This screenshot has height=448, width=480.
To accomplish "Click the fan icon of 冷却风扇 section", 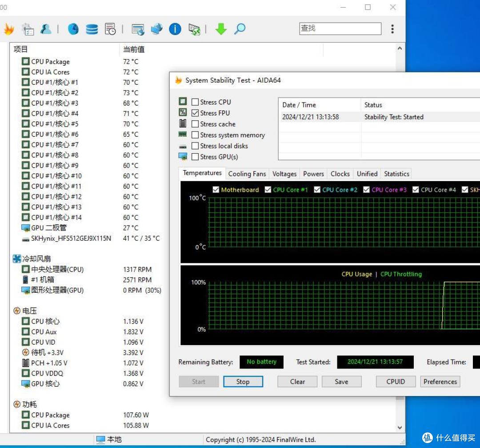I will click(17, 259).
